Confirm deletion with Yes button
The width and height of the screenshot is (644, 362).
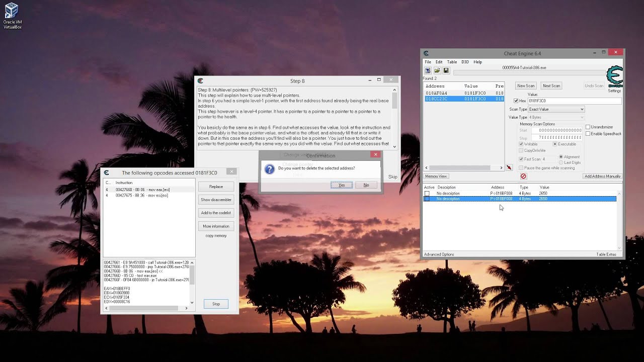tap(342, 185)
